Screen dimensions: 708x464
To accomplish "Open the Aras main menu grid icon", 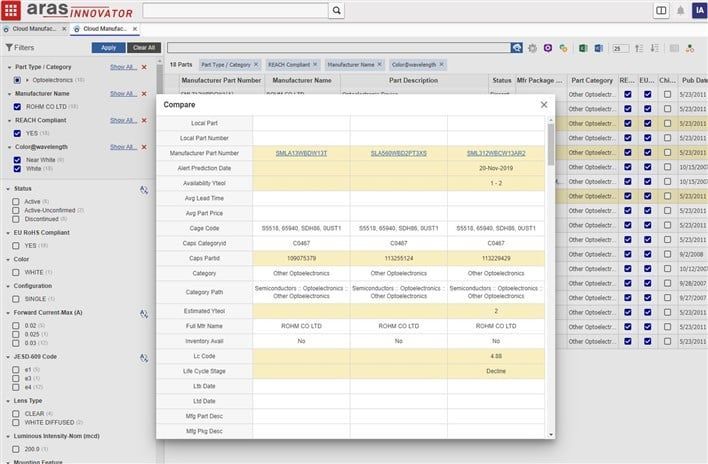I will pyautogui.click(x=10, y=10).
